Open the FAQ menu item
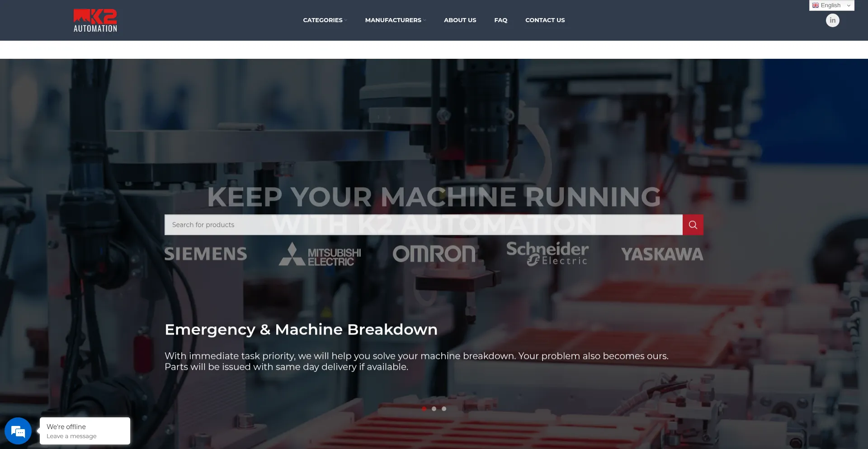Screen dimensions: 868x449 point(500,20)
